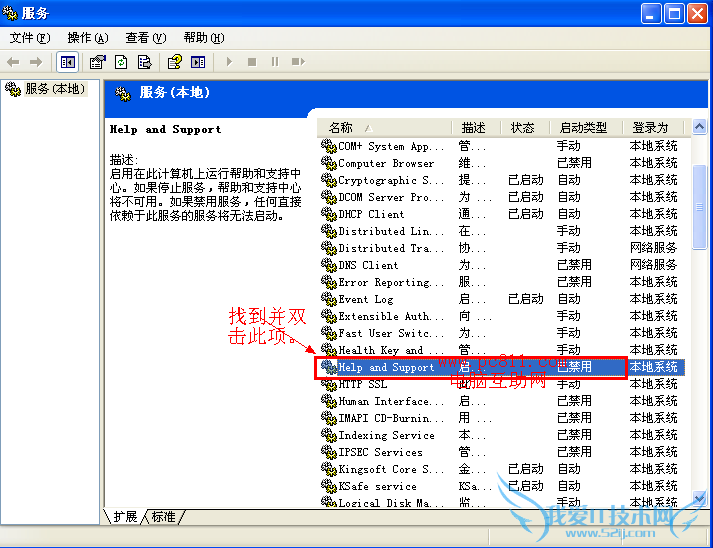Image resolution: width=713 pixels, height=548 pixels.
Task: Click the Stop Service square icon
Action: [x=252, y=61]
